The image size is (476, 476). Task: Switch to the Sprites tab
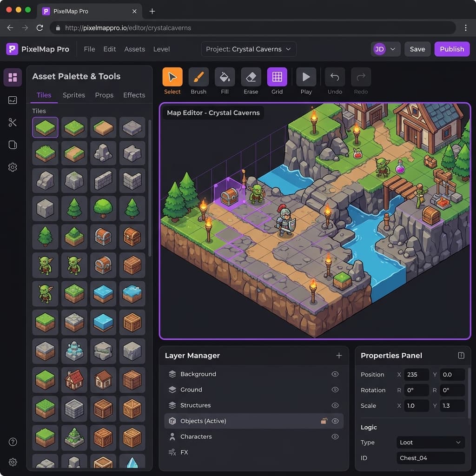74,95
